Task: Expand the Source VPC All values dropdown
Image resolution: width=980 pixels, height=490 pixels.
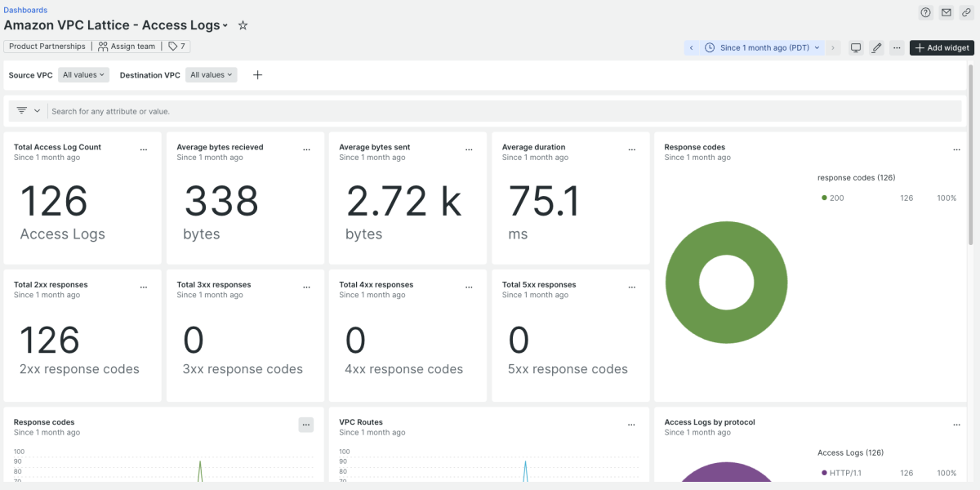Action: (x=84, y=75)
